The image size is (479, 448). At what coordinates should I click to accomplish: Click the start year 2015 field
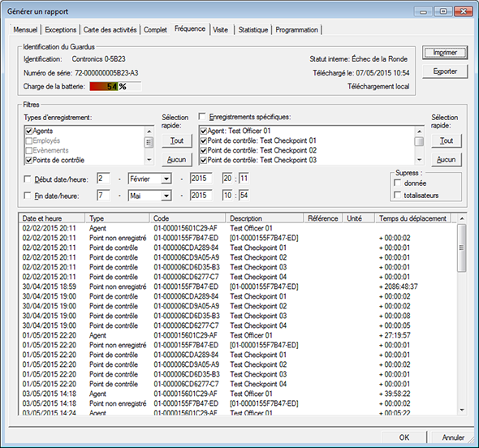[201, 179]
